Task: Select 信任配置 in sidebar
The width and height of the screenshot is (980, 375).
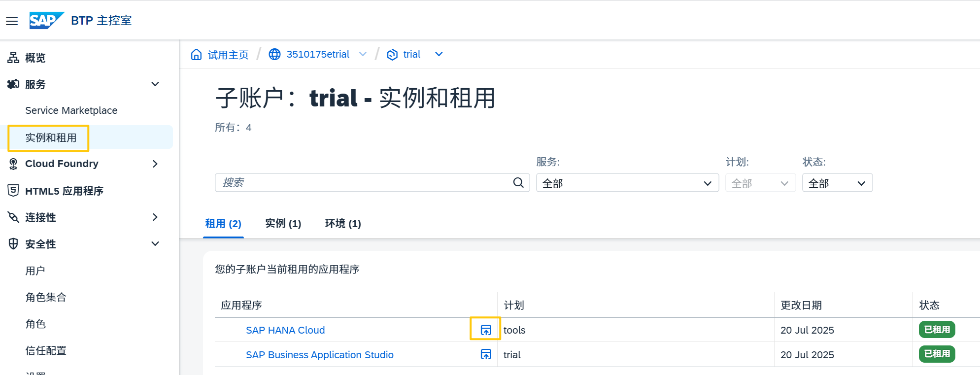Action: click(46, 350)
